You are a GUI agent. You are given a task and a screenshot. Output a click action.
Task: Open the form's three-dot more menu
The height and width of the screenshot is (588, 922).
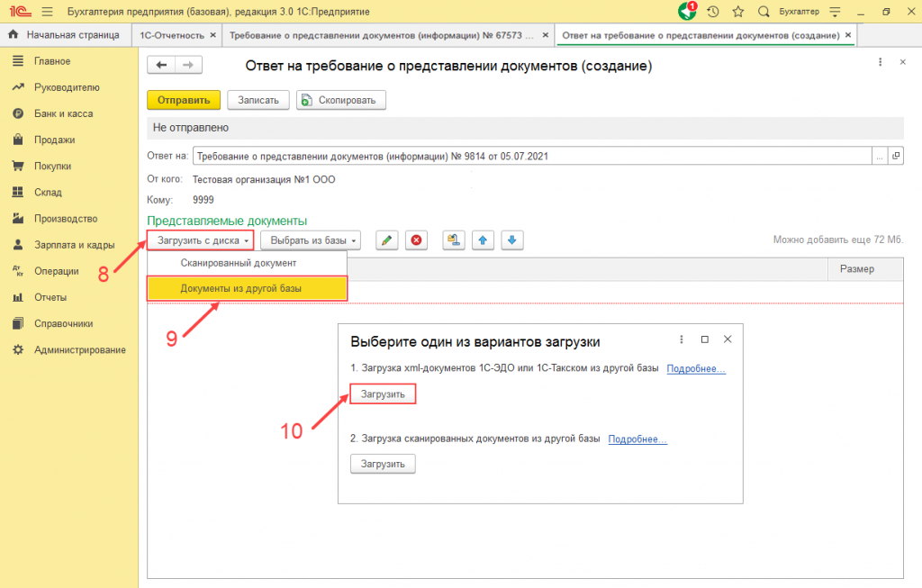tap(881, 62)
